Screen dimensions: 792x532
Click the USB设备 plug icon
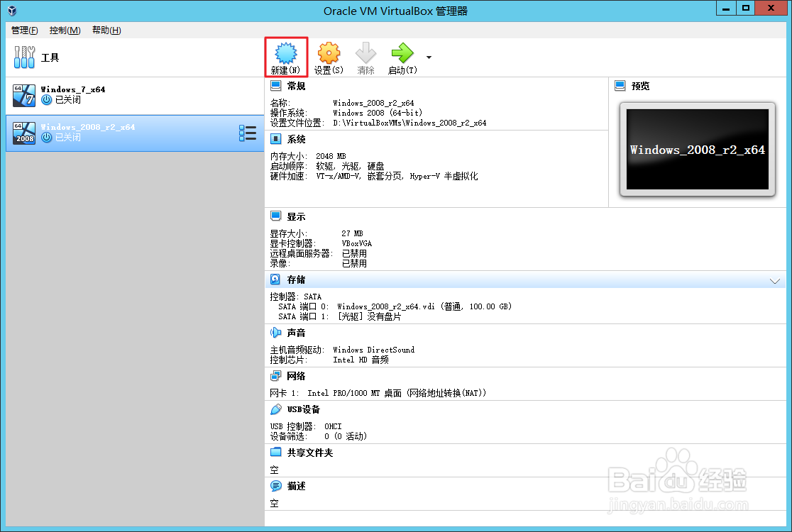(x=276, y=409)
